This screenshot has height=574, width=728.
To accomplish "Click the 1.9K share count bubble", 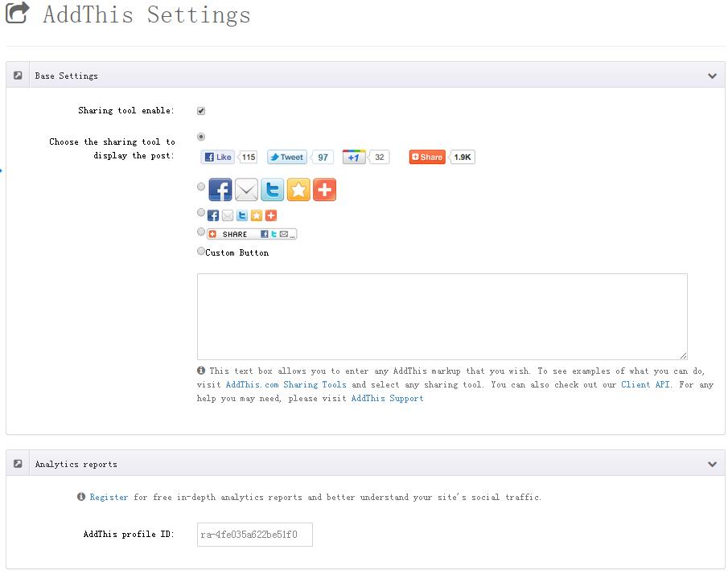I will pyautogui.click(x=462, y=158).
